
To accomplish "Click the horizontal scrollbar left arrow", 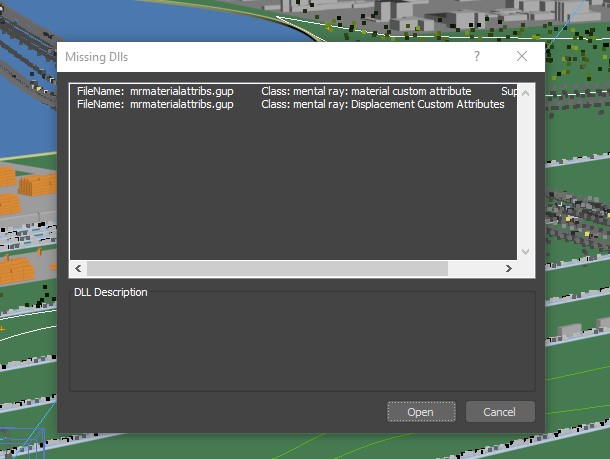I will pyautogui.click(x=79, y=268).
